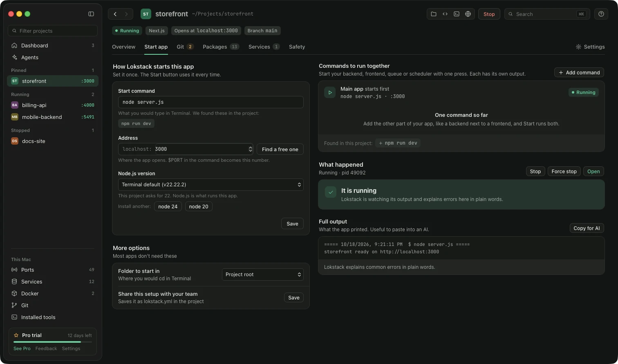Open Agents in sidebar
The height and width of the screenshot is (364, 618).
(53, 57)
